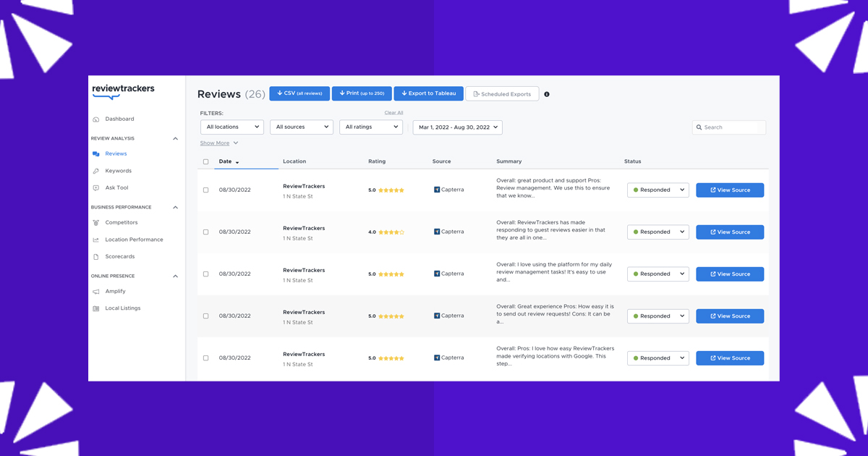
Task: Toggle the select-all checkbox in table header
Action: point(206,162)
